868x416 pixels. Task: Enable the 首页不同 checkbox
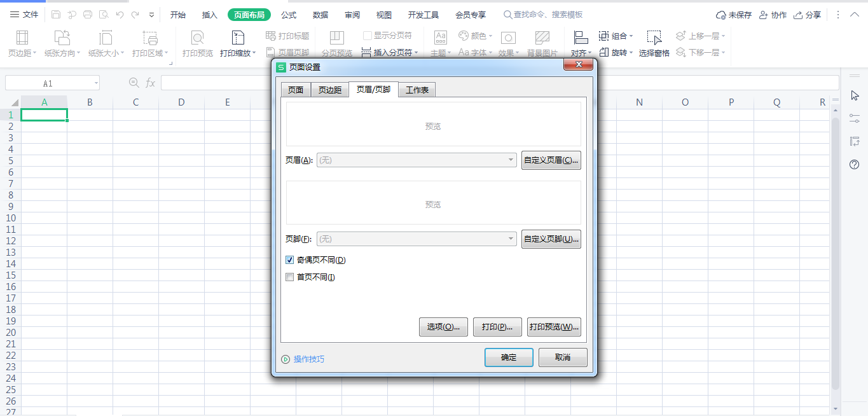coord(290,277)
